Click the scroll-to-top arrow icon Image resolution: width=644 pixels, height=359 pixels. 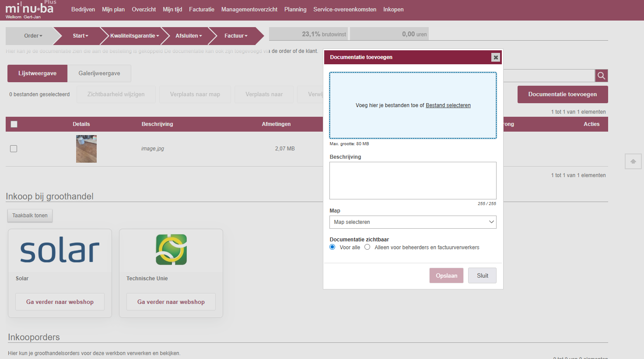[x=633, y=161]
